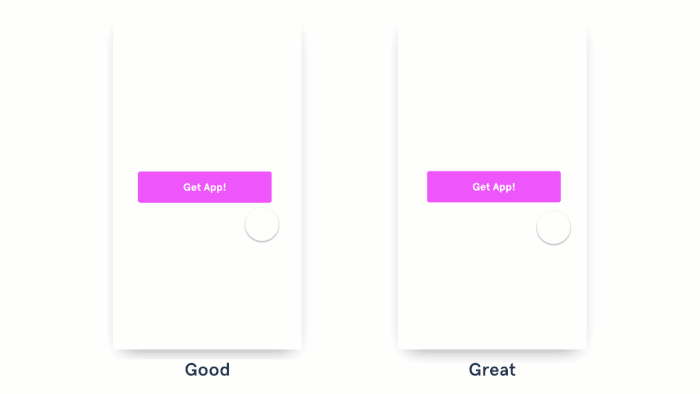The image size is (700, 394).
Task: Tap the white touch circle in Good mockup
Action: (x=262, y=224)
